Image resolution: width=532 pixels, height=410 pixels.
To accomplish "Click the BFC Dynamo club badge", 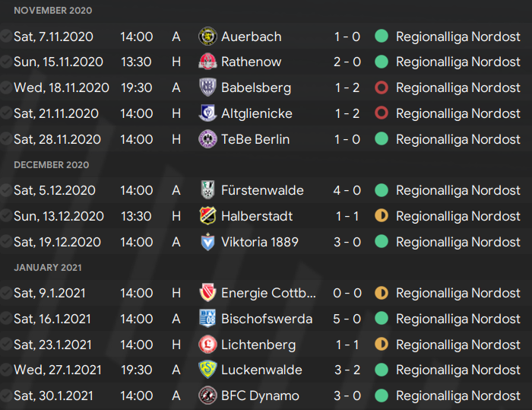I will tap(207, 396).
